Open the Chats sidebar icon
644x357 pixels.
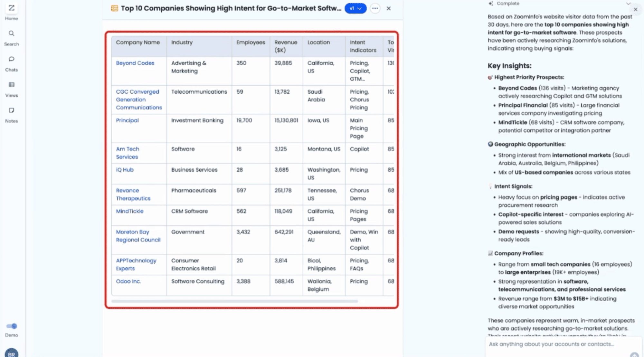click(12, 59)
